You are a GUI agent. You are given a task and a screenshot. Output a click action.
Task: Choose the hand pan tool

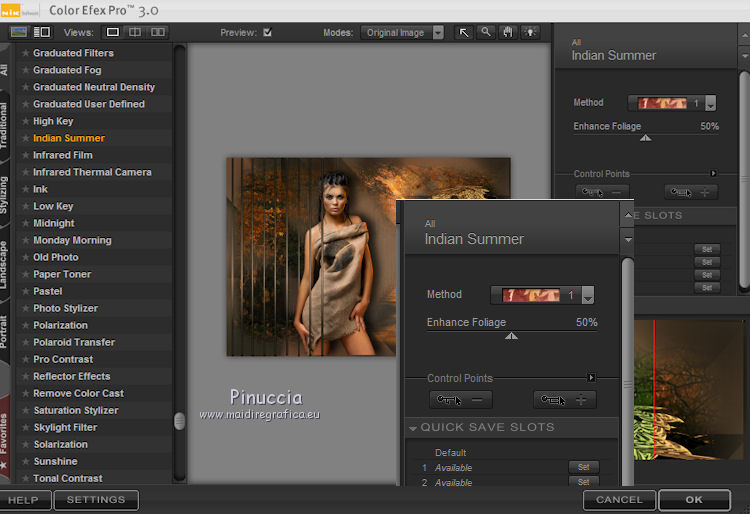coord(507,32)
